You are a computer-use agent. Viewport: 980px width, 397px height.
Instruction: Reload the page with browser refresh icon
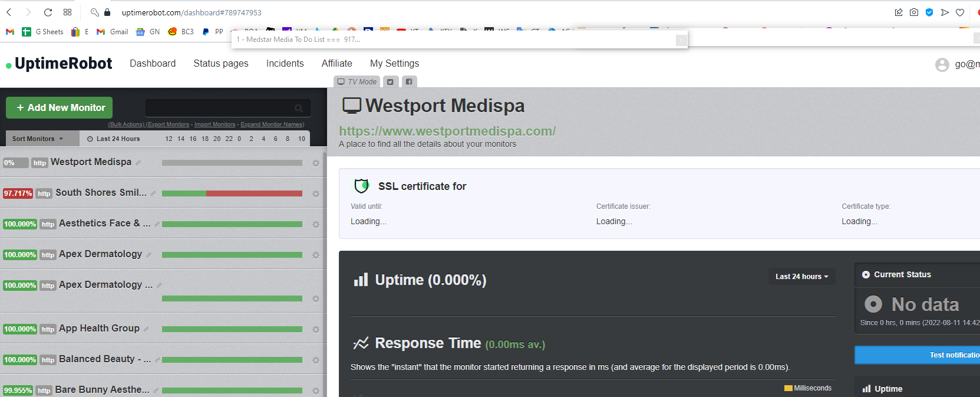tap(48, 12)
